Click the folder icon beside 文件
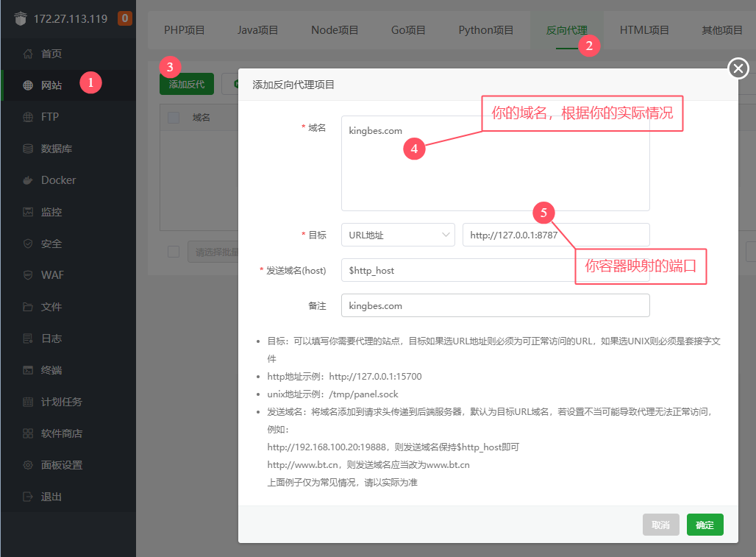The width and height of the screenshot is (756, 557). (28, 307)
